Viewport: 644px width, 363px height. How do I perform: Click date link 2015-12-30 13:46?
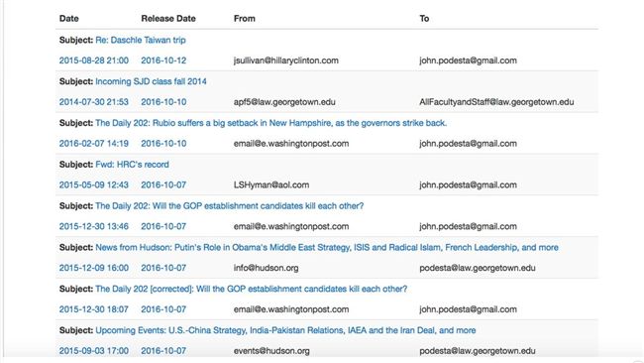(x=94, y=226)
